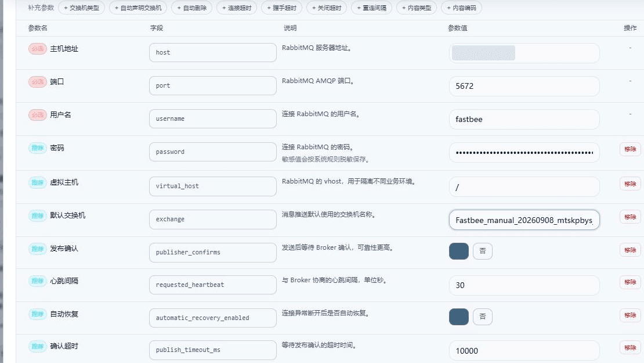
Task: Add the 内容类型 supplementary parameter
Action: pyautogui.click(x=417, y=8)
